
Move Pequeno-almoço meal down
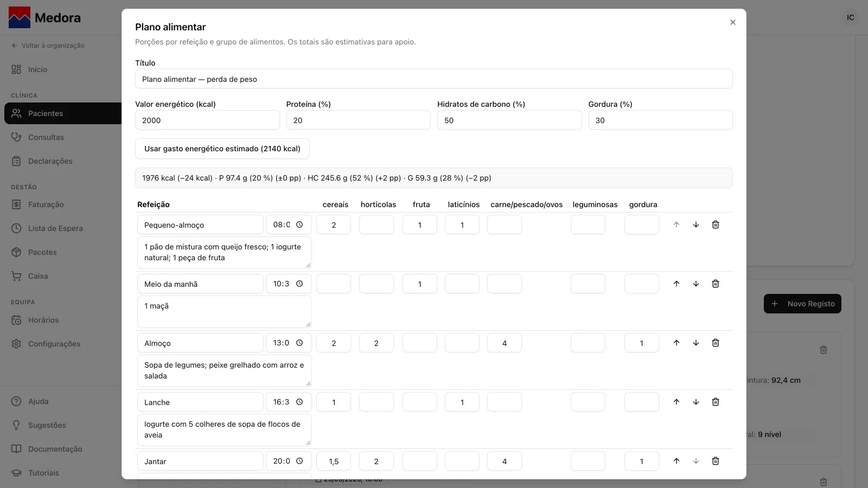(x=696, y=224)
